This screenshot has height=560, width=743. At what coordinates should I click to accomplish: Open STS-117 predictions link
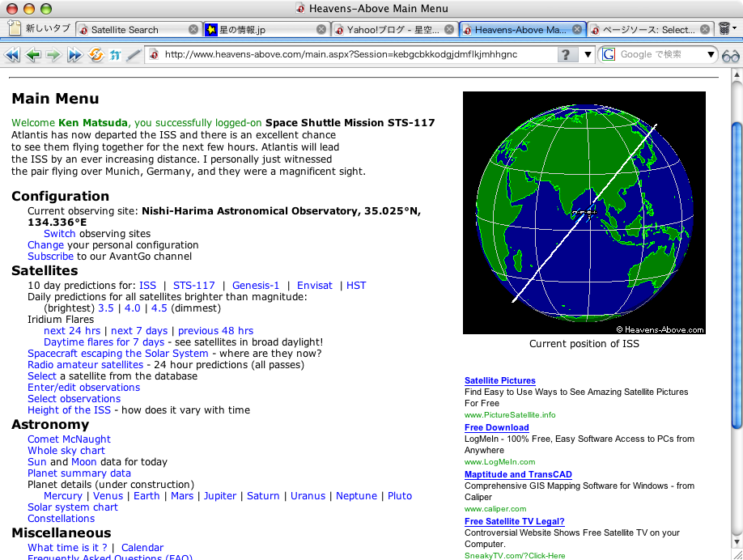(x=193, y=285)
